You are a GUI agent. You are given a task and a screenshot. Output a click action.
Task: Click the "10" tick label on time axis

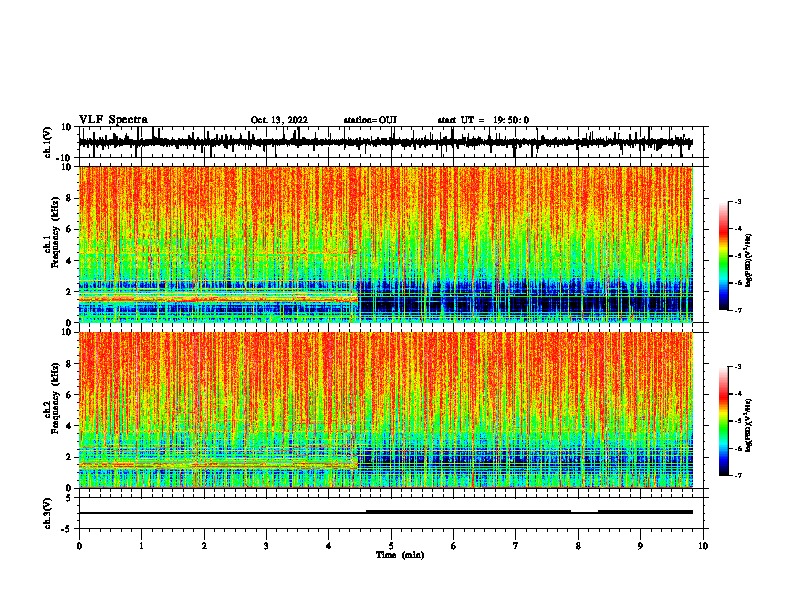point(703,546)
